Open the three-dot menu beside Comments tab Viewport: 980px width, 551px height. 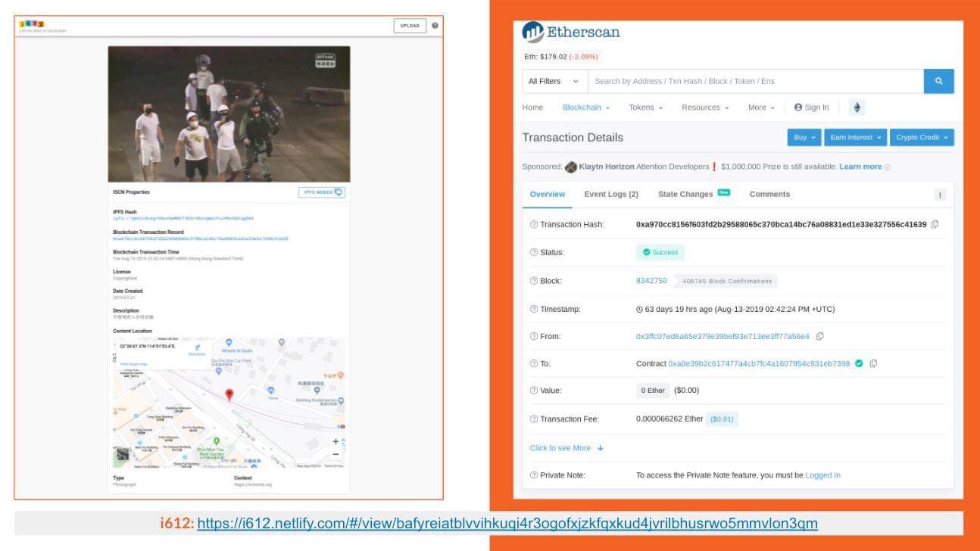pyautogui.click(x=941, y=195)
